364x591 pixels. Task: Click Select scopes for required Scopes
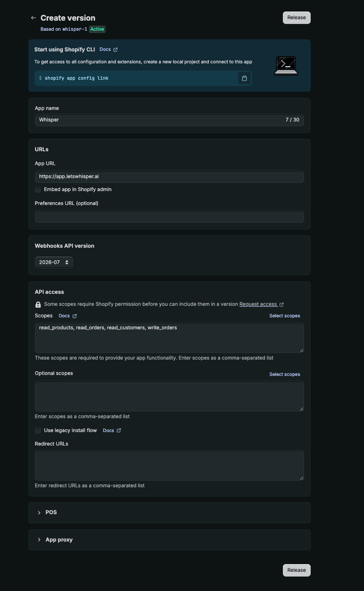[x=285, y=316]
